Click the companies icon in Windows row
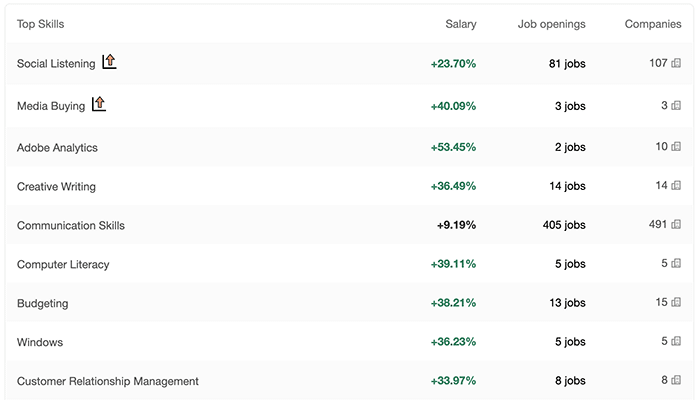 pos(677,342)
